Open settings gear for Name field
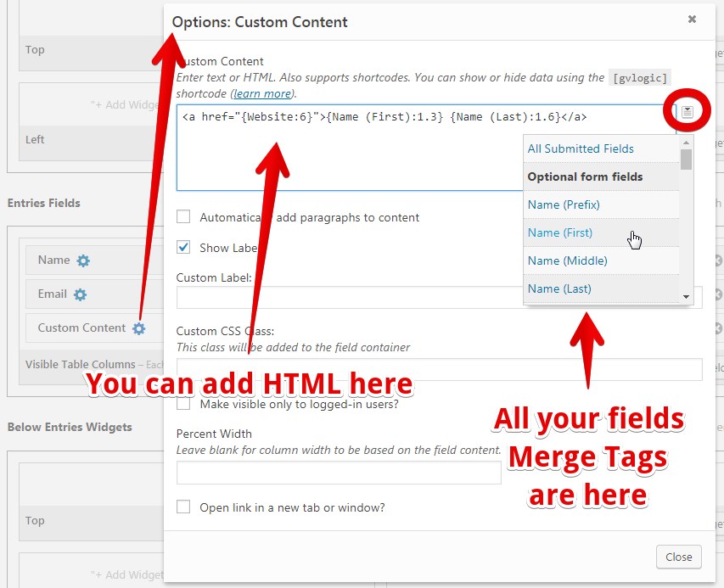 (83, 260)
